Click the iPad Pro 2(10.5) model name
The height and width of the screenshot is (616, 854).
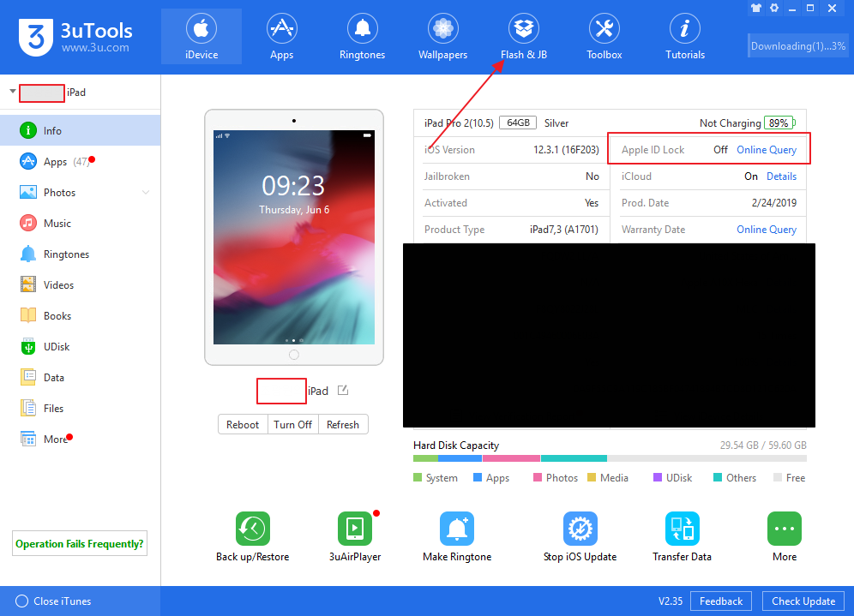459,123
